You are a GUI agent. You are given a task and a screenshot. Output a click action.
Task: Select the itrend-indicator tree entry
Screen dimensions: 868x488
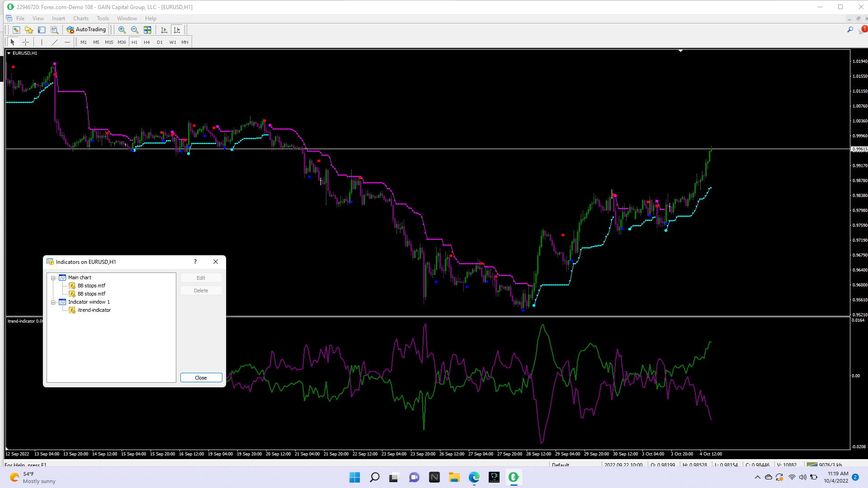pyautogui.click(x=94, y=310)
